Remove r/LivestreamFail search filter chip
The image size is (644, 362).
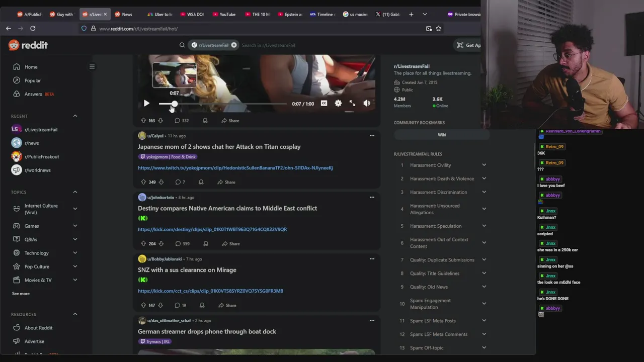(233, 45)
